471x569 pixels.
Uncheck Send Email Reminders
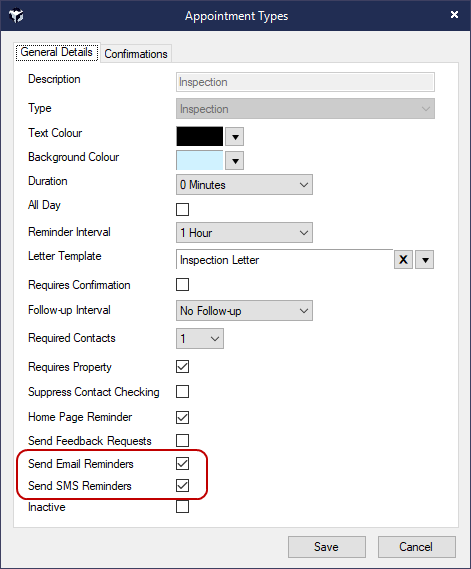point(182,463)
